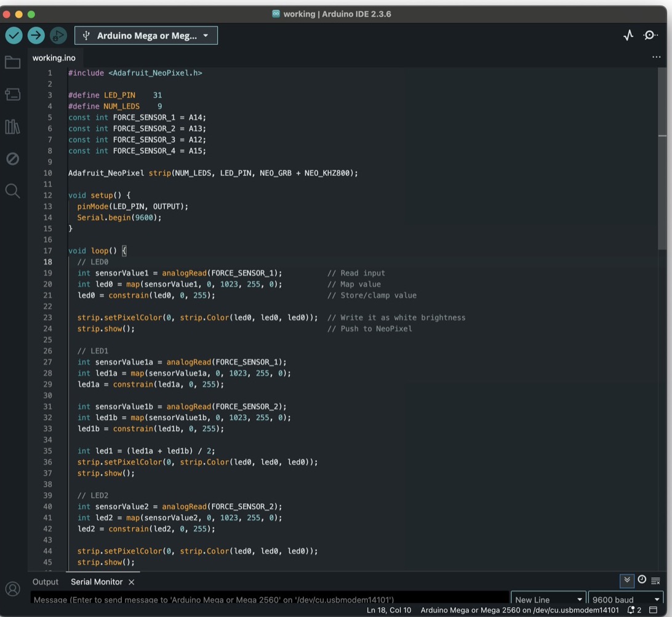Click the '#include <Adafruit_NeoPixel.h>' line
Image resolution: width=672 pixels, height=617 pixels.
point(135,73)
